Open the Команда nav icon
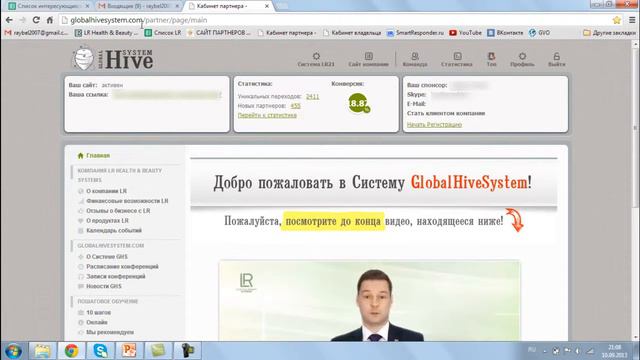This screenshot has height=360, width=640. 415,59
